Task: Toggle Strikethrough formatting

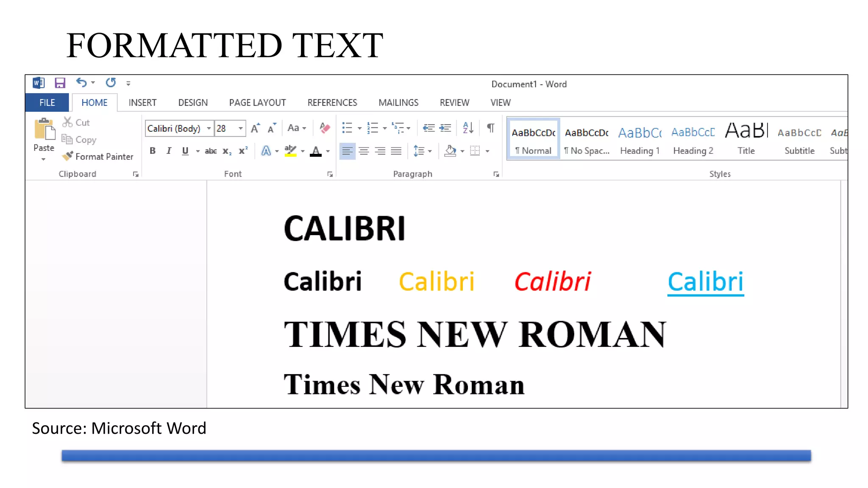Action: point(211,151)
